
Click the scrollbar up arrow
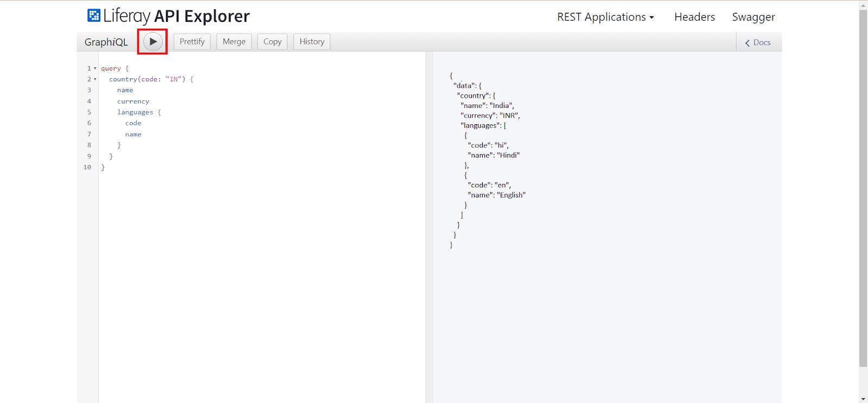863,5
